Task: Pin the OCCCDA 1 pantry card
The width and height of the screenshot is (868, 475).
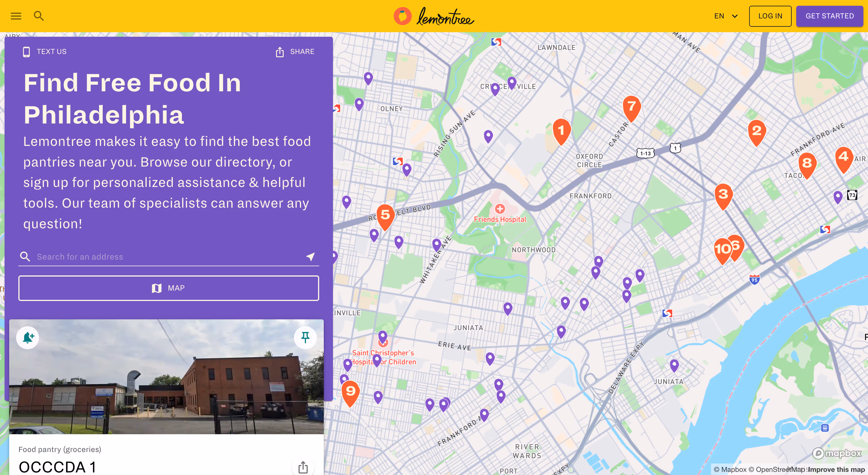Action: [305, 337]
